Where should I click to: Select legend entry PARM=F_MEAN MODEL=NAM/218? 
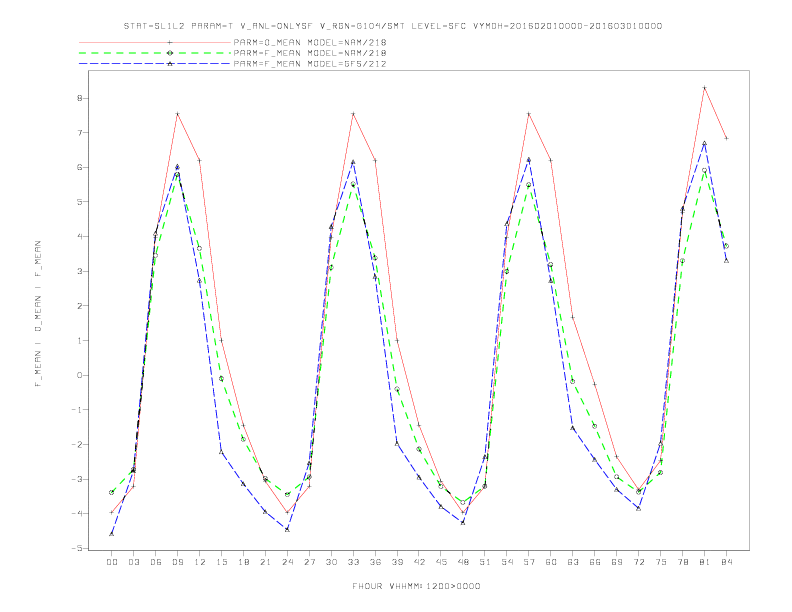pyautogui.click(x=310, y=53)
